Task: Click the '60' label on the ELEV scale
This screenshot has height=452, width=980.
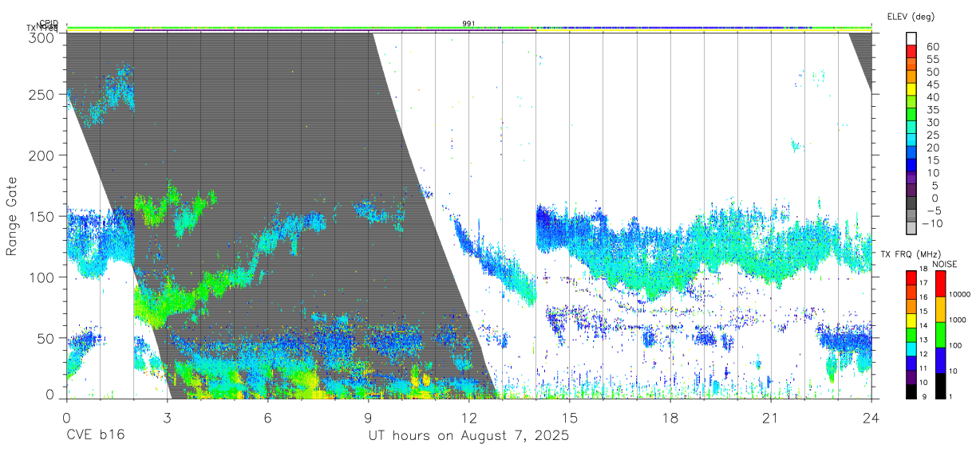Action: pyautogui.click(x=932, y=46)
